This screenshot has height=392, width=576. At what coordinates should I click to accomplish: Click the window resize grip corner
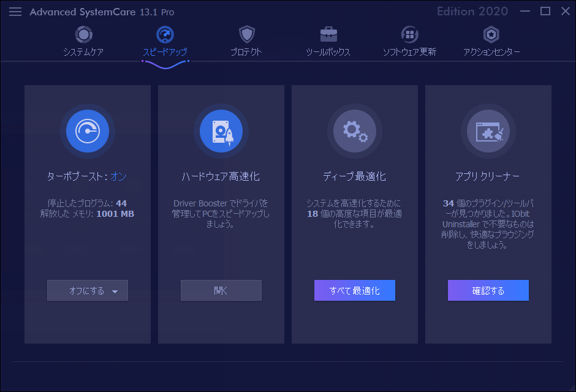[x=572, y=388]
